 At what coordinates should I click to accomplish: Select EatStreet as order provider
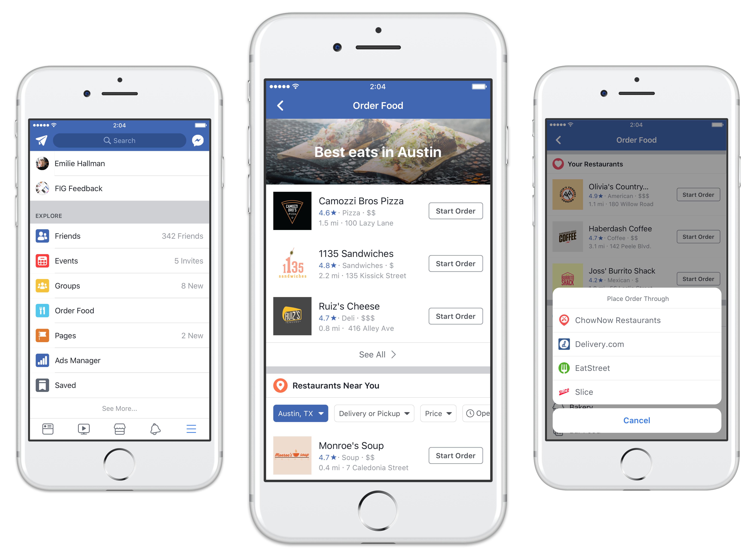coord(637,368)
